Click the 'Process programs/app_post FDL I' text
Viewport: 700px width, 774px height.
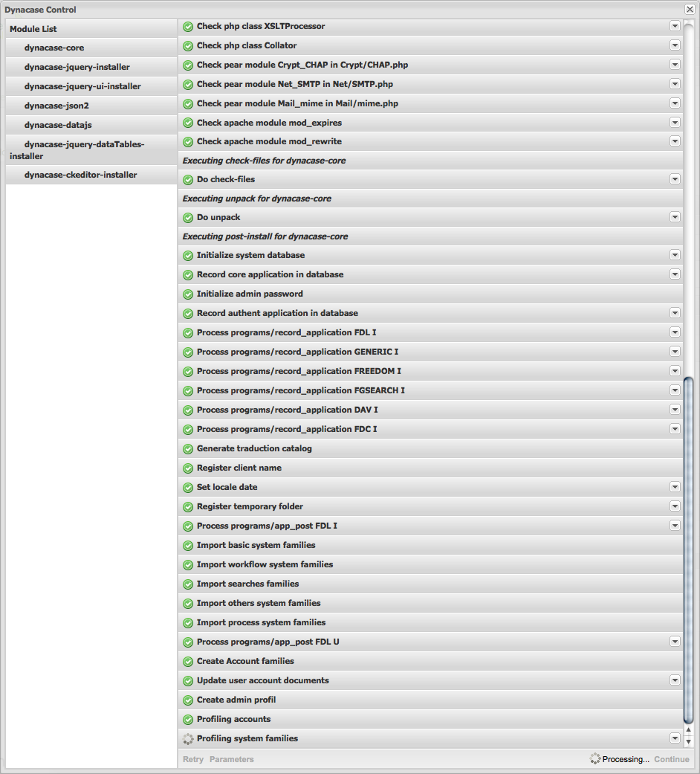pyautogui.click(x=267, y=526)
